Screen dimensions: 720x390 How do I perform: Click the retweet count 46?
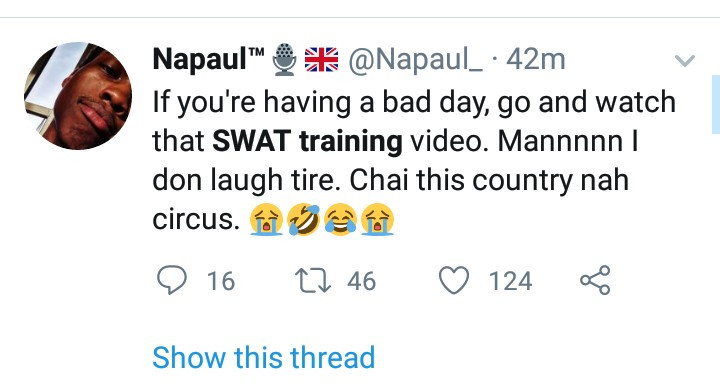[x=361, y=281]
